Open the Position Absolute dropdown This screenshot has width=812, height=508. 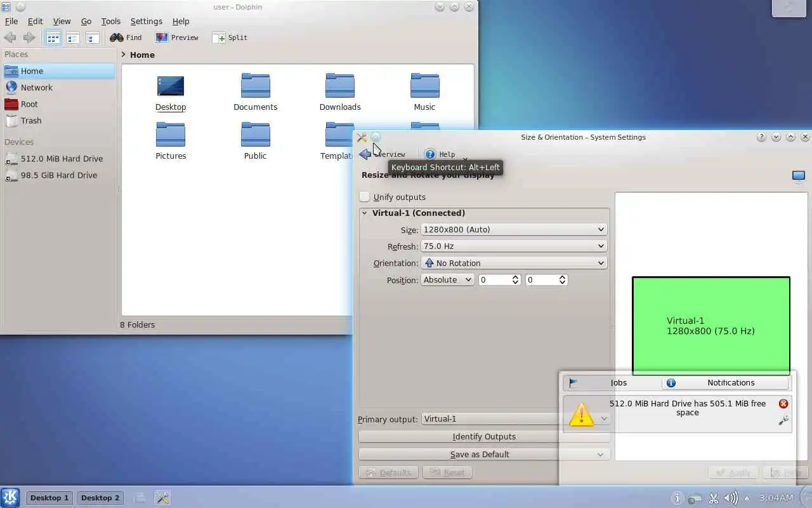click(447, 279)
